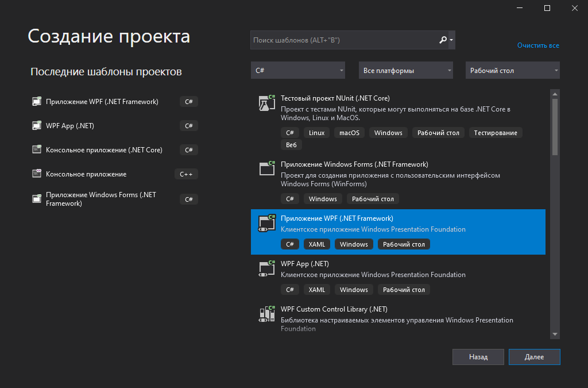This screenshot has width=588, height=388.
Task: Click the Далее button
Action: click(535, 357)
